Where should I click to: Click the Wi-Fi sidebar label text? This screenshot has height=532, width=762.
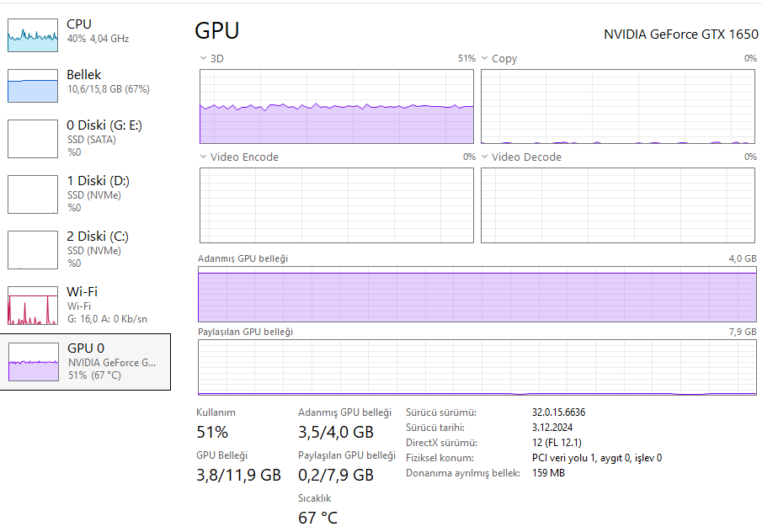pyautogui.click(x=83, y=292)
